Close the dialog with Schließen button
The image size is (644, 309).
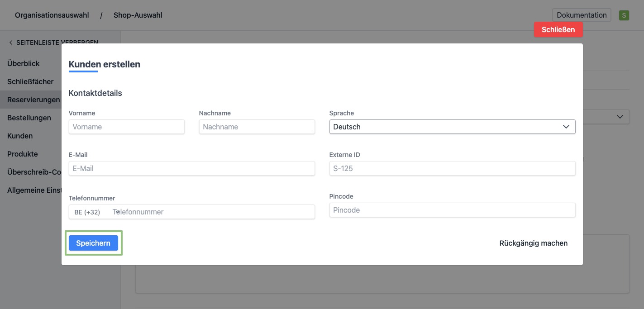coord(558,29)
